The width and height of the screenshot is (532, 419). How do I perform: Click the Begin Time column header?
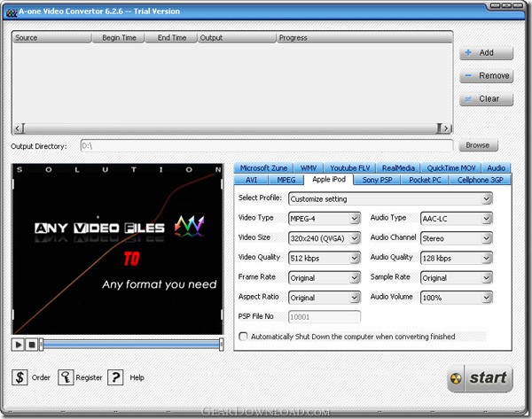tap(119, 37)
